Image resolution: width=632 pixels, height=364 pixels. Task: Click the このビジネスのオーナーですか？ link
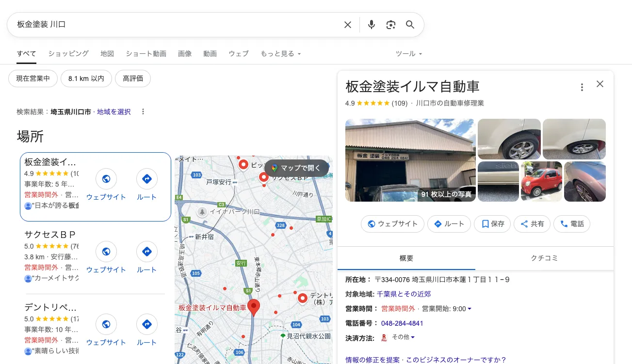pos(456,360)
